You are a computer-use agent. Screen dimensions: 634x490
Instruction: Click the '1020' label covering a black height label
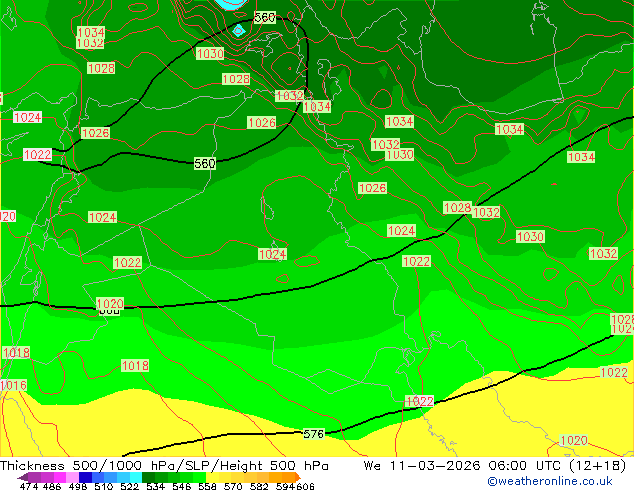click(x=110, y=304)
